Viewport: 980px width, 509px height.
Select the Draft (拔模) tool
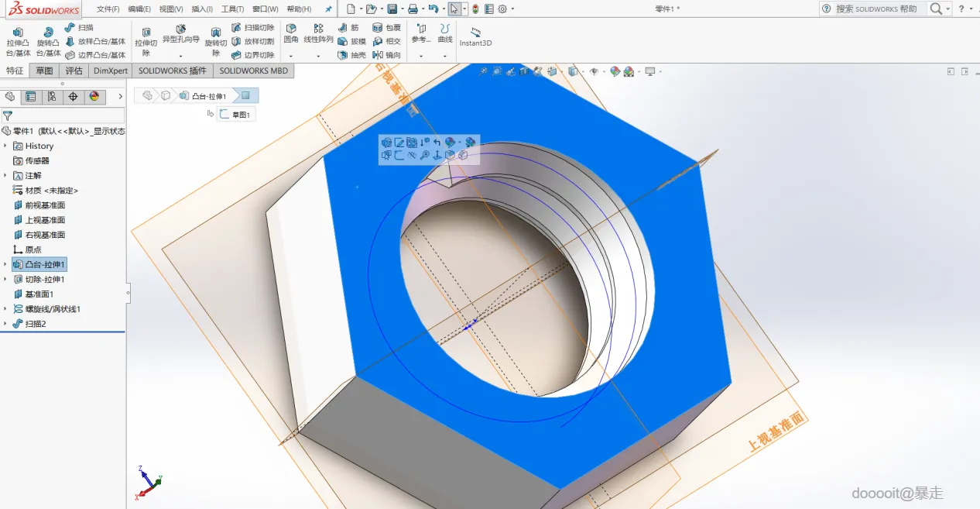point(352,41)
